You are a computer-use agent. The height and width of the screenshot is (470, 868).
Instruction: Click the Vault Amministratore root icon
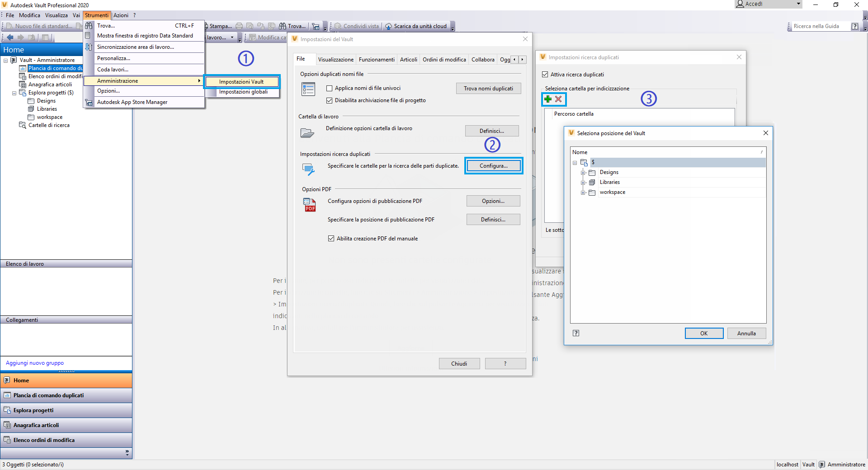click(x=14, y=60)
